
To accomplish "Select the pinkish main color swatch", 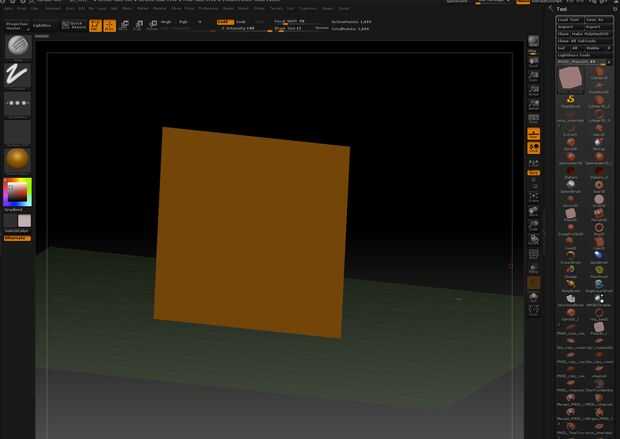I will click(24, 220).
